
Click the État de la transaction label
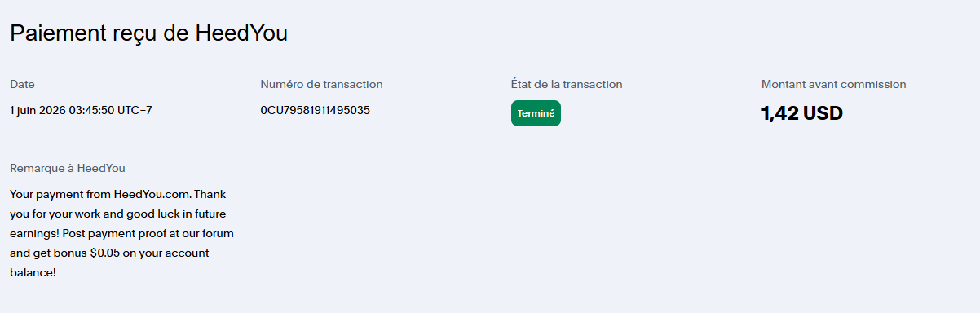click(x=567, y=84)
